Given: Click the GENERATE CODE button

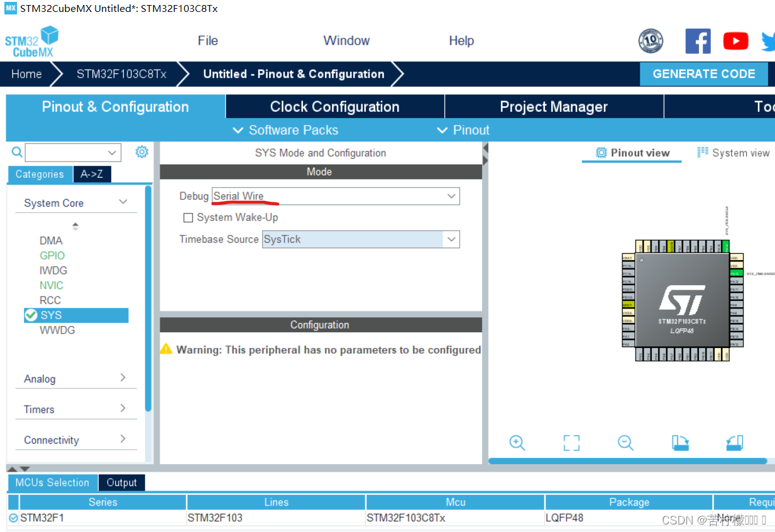Looking at the screenshot, I should [704, 74].
